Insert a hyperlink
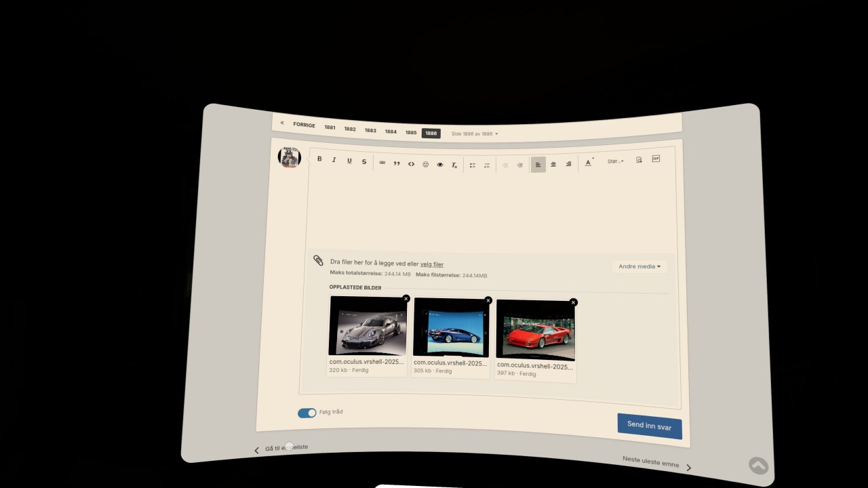868x488 pixels. click(x=382, y=163)
